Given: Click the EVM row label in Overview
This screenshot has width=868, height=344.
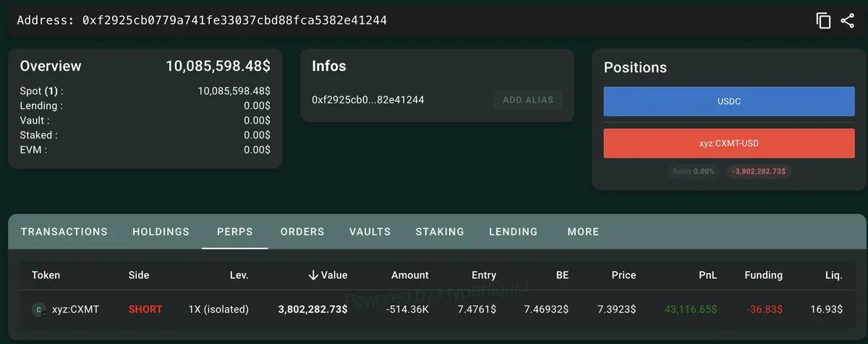Looking at the screenshot, I should click(33, 150).
